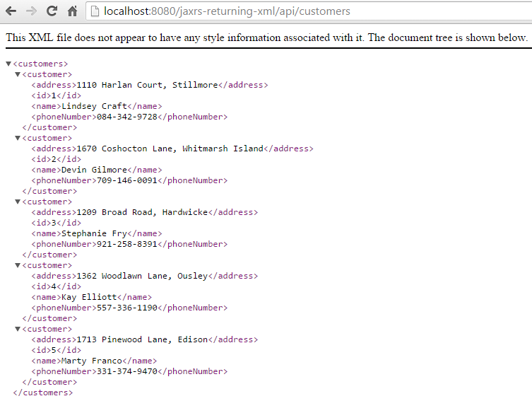Screen dimensions: 532x413
Task: Click the closing </customer> tag after Marty Franco
Action: [x=49, y=382]
